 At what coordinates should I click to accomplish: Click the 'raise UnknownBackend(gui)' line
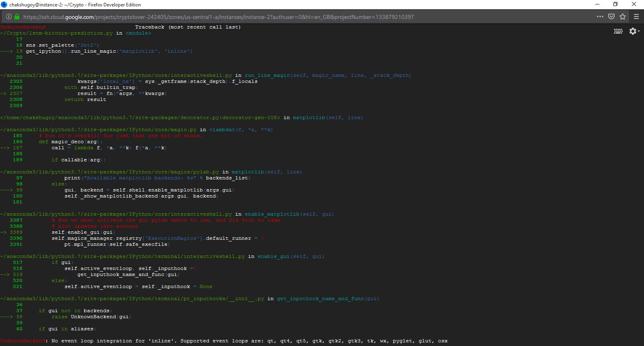click(x=92, y=317)
